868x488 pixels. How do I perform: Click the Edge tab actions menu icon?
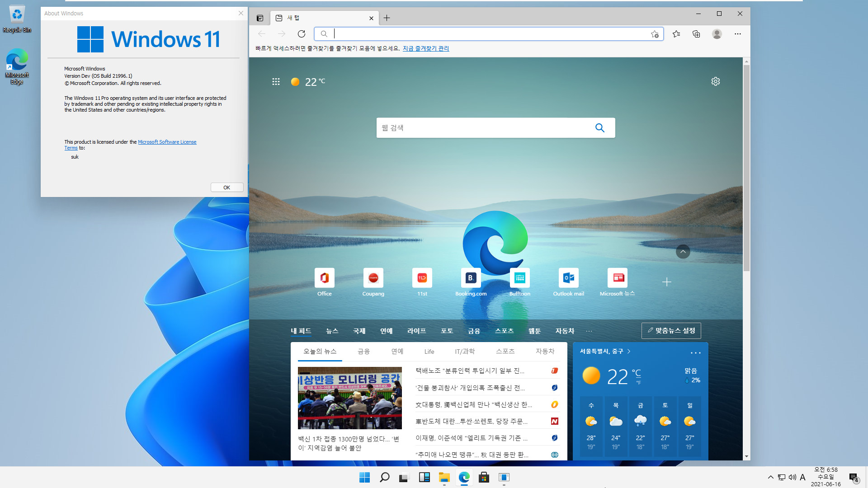pos(260,18)
